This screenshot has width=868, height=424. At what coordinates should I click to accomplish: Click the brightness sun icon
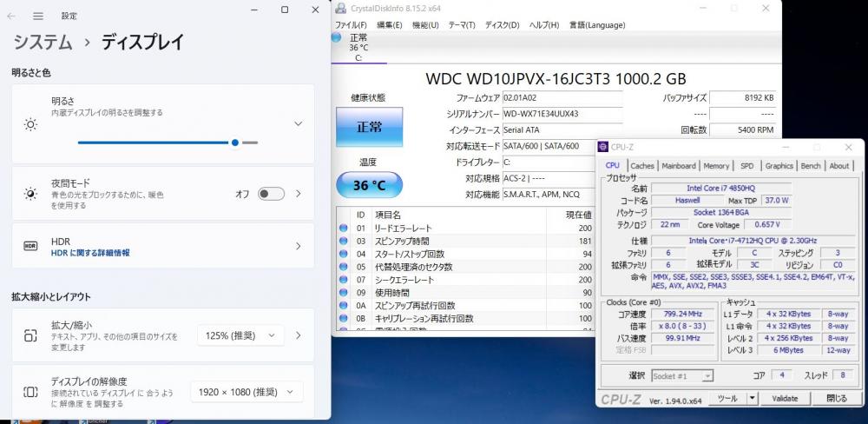click(30, 124)
